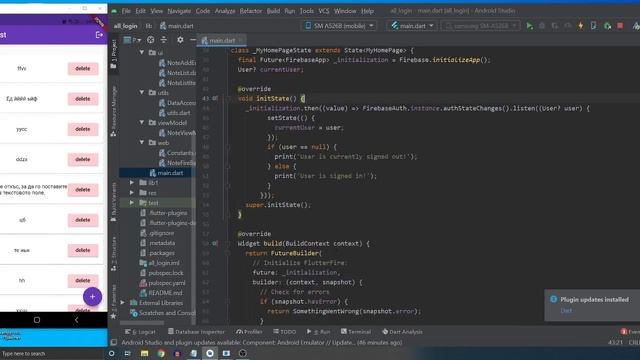Open the Tools menu
This screenshot has width=640, height=360.
coord(307,11)
